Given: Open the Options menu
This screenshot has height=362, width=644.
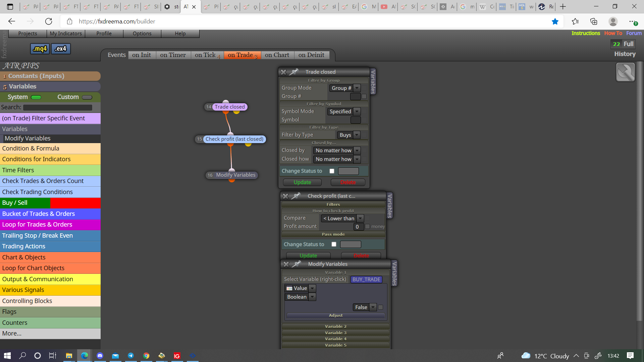Looking at the screenshot, I should click(142, 34).
